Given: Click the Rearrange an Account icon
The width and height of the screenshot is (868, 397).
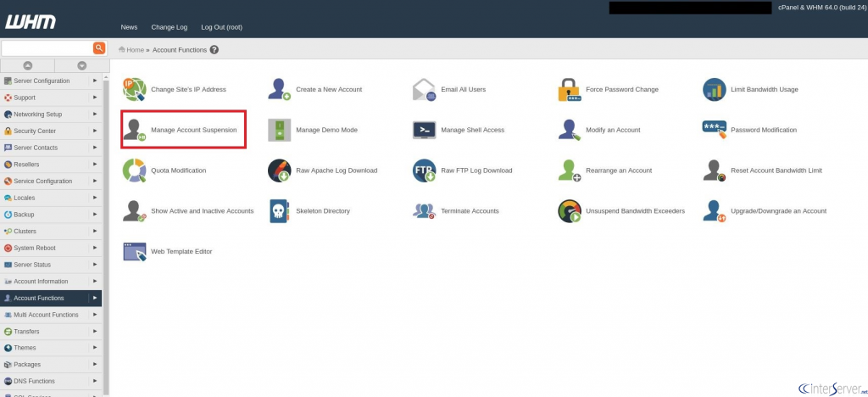Looking at the screenshot, I should click(x=569, y=171).
